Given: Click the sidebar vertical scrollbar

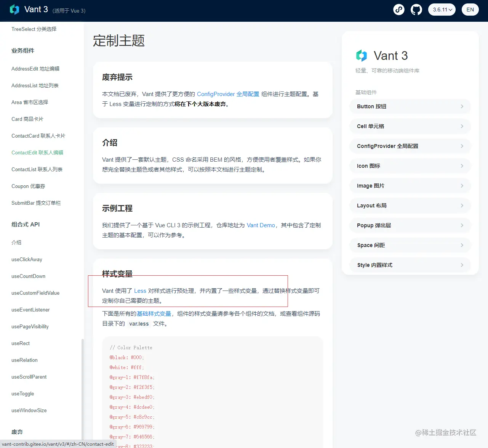Looking at the screenshot, I should (x=82, y=389).
